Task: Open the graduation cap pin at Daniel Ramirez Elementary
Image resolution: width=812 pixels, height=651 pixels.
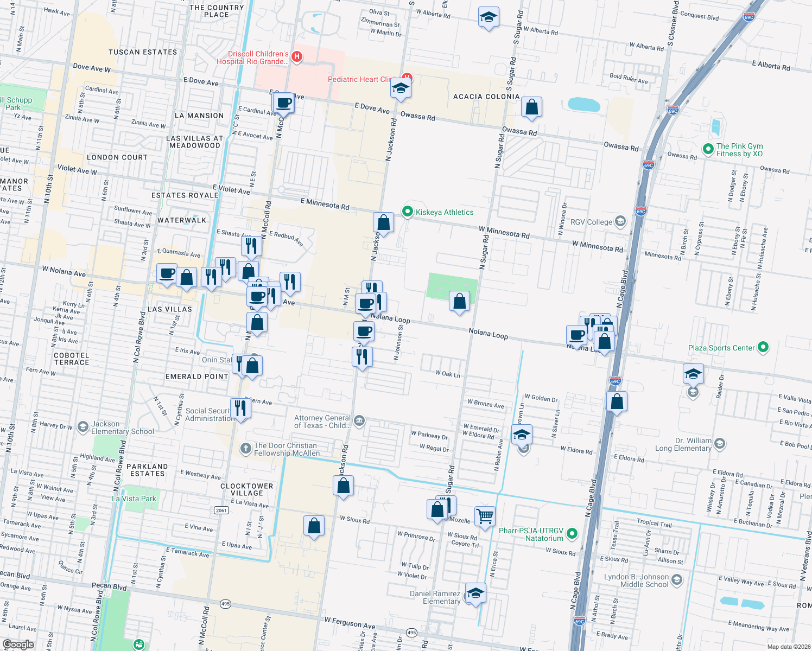Action: click(475, 594)
